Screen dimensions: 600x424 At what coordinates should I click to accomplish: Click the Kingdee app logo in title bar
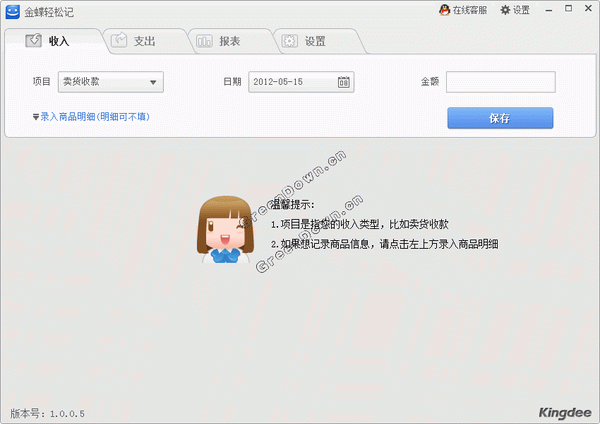12,11
